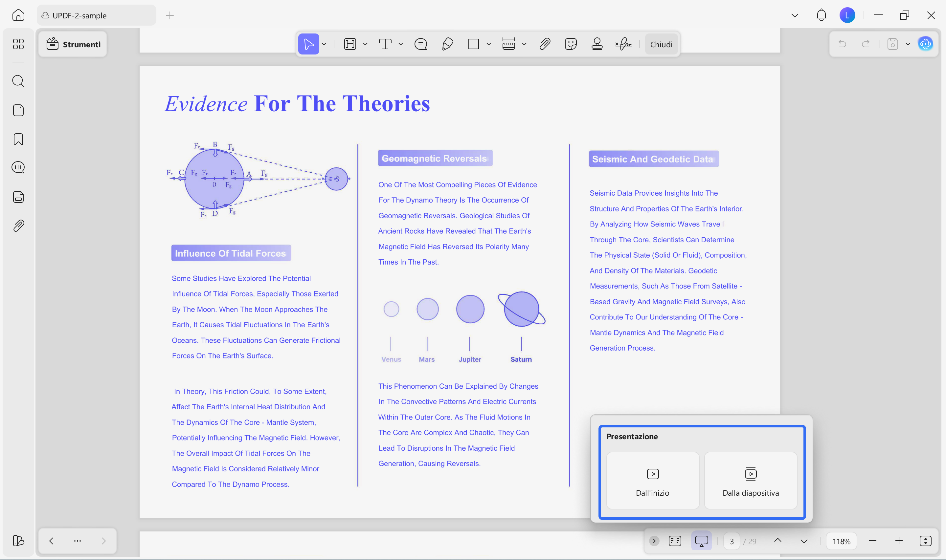Select the pencil drawing tool
Image resolution: width=946 pixels, height=560 pixels.
tap(447, 44)
